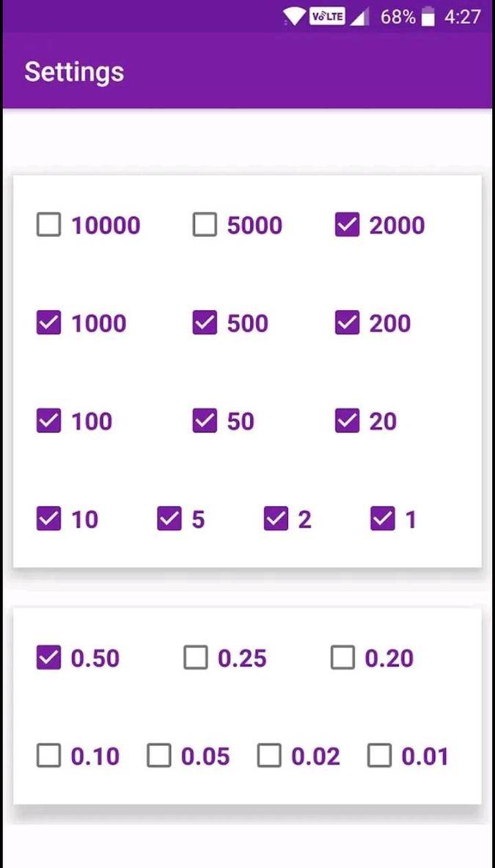Uncheck the 20 denomination
The height and width of the screenshot is (868, 495).
tap(347, 421)
